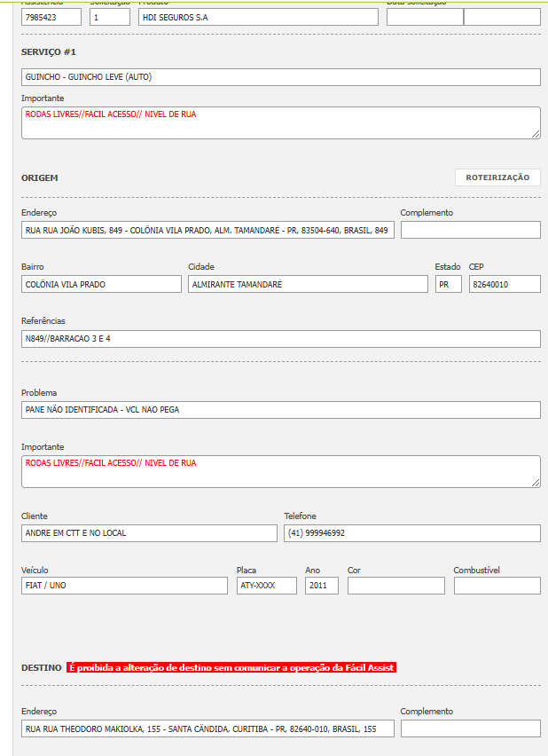Click the Referências field N849//BARRACAO 3 E 4
The width and height of the screenshot is (548, 756).
pos(280,339)
